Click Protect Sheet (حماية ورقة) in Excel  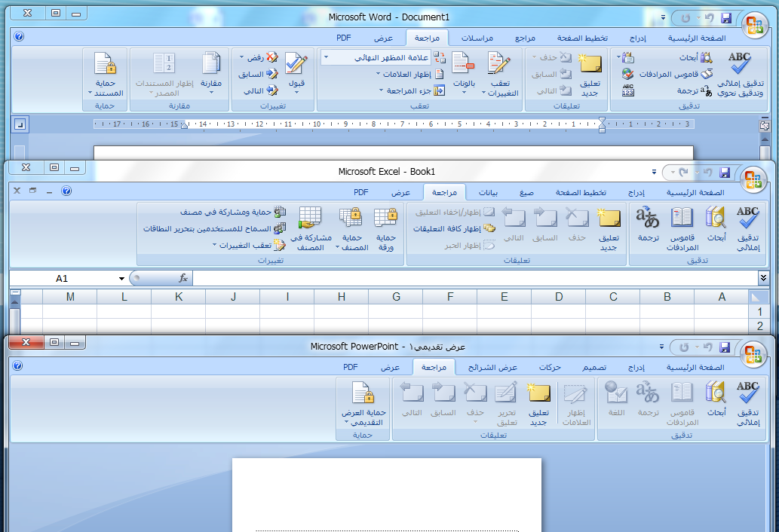click(385, 229)
